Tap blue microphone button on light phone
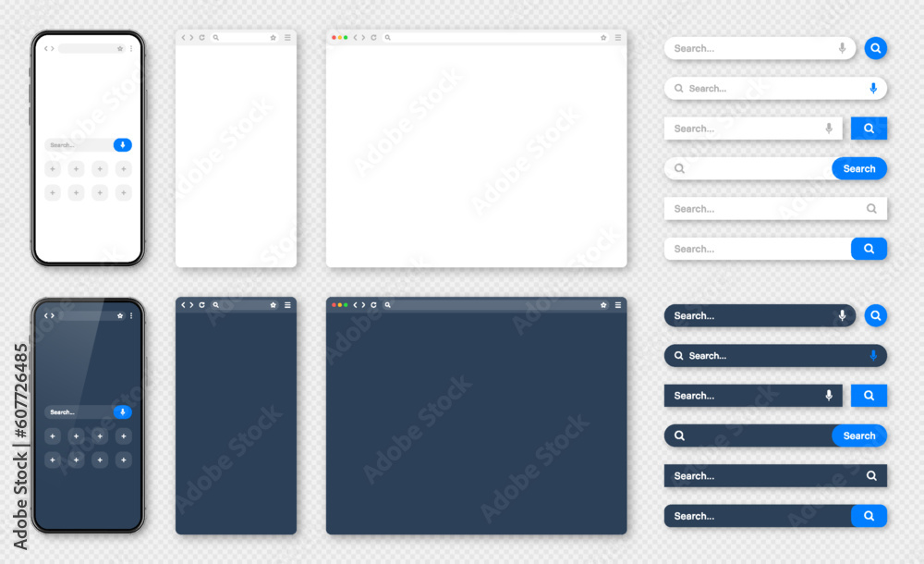Screen dimensions: 924x564 click(x=123, y=144)
